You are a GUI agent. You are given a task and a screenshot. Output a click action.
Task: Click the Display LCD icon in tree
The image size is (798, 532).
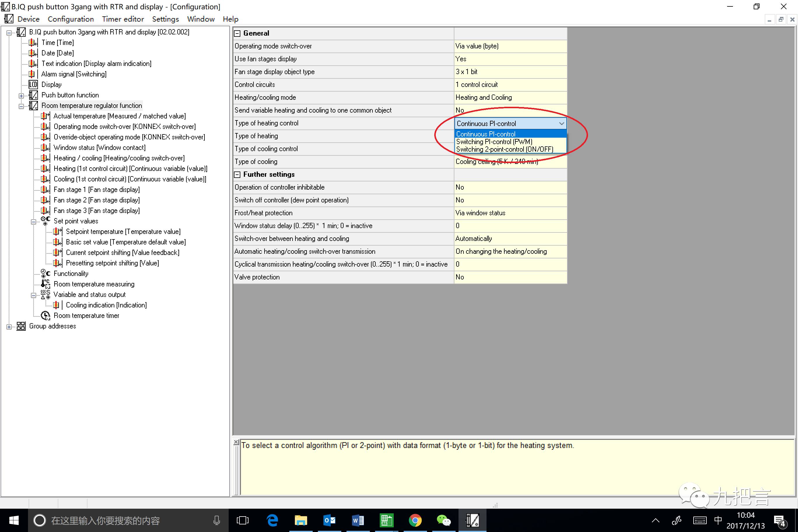pos(33,85)
